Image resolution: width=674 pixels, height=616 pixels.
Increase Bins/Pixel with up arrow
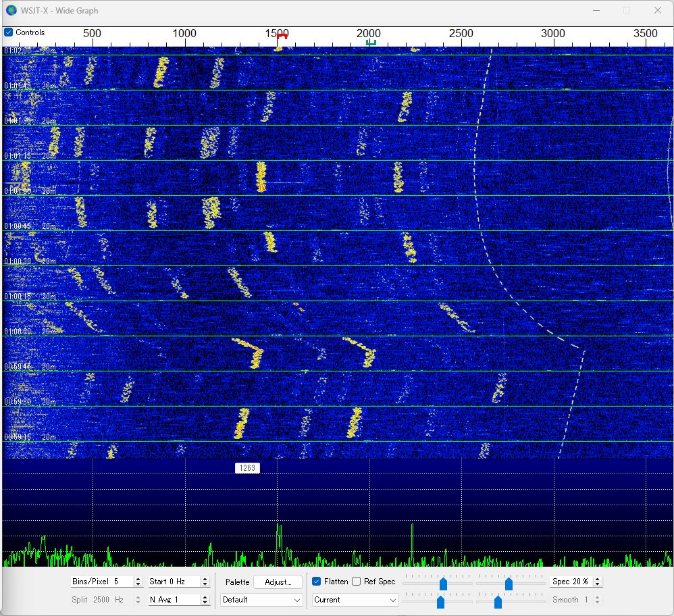point(138,579)
